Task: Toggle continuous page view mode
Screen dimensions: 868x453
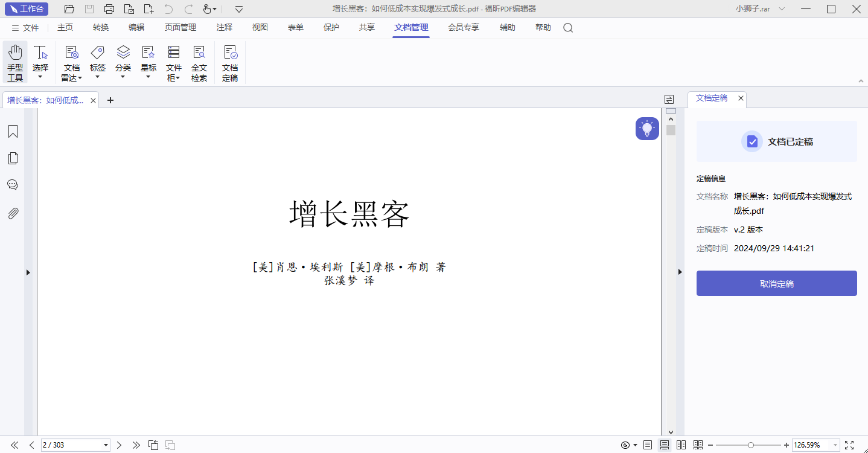Action: (665, 445)
